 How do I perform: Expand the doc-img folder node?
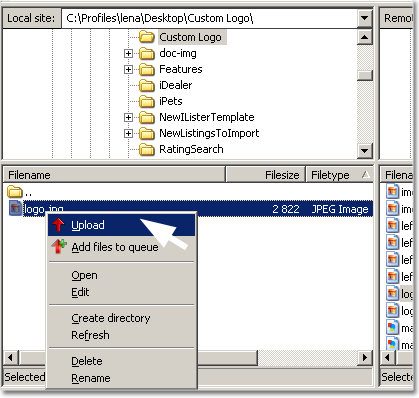[x=128, y=53]
